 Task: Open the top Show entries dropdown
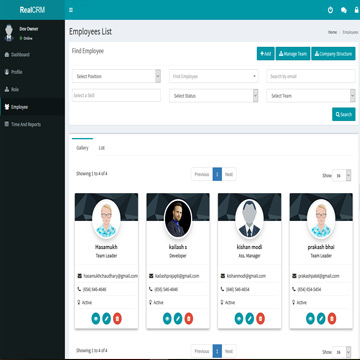coord(342,175)
